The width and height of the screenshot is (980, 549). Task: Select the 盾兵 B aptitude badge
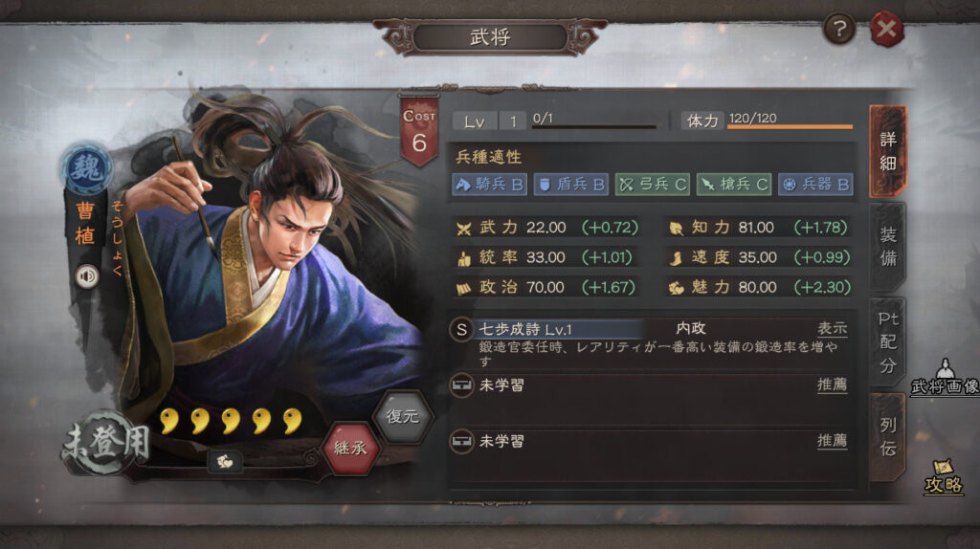(570, 185)
